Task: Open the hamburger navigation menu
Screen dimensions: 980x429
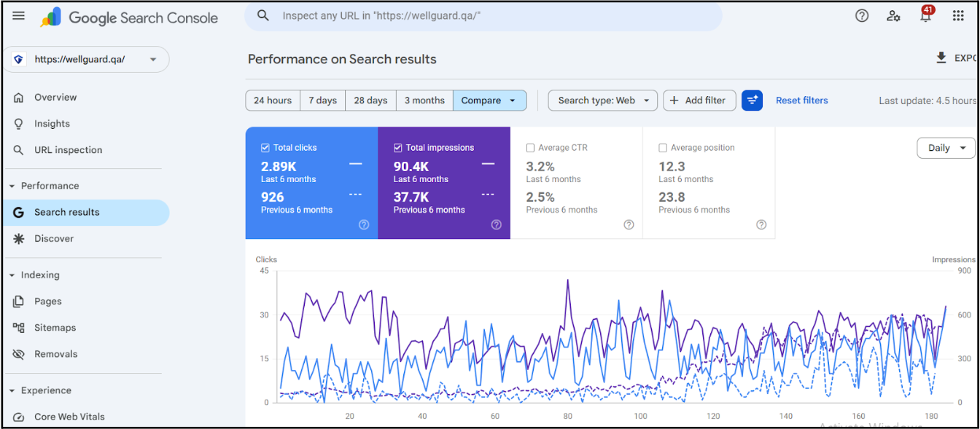Action: tap(18, 15)
